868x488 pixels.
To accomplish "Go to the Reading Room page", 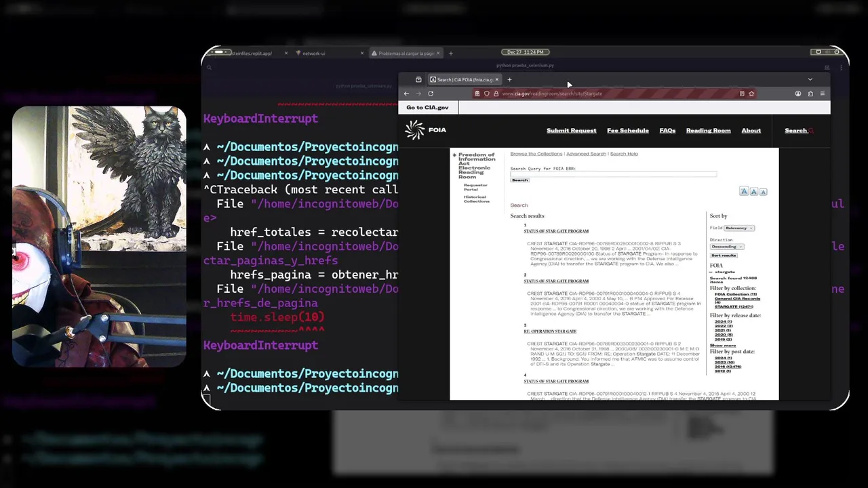I will (x=708, y=130).
